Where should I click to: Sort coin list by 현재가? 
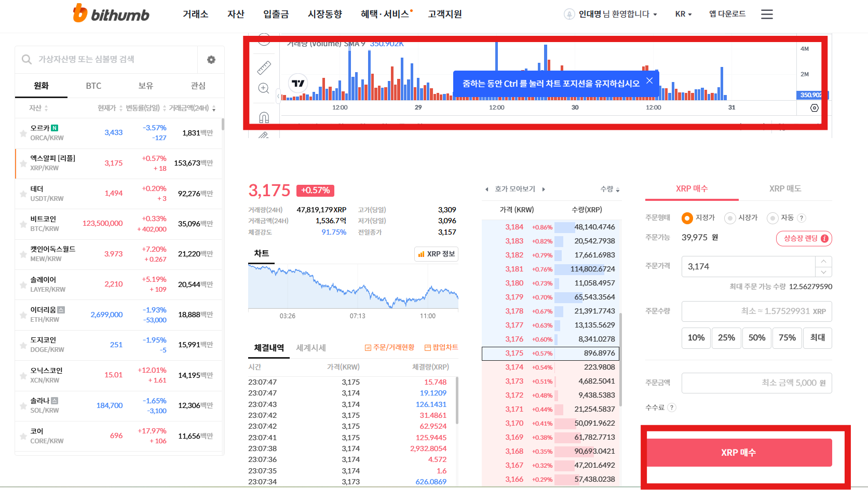pyautogui.click(x=110, y=108)
